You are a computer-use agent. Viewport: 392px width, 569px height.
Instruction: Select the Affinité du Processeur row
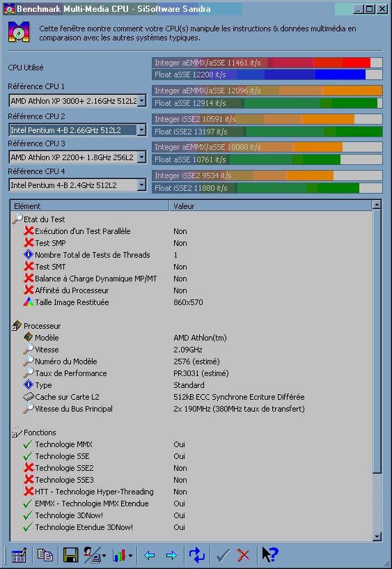(x=192, y=290)
